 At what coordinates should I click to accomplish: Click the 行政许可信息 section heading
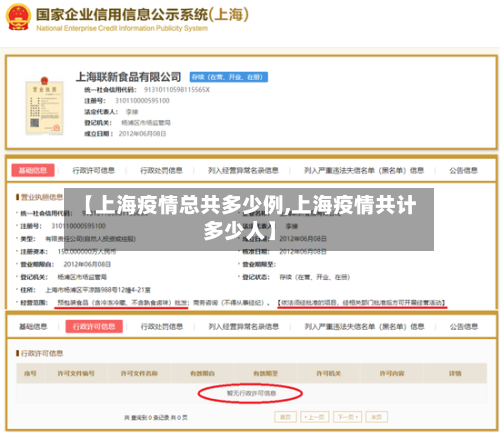point(42,353)
